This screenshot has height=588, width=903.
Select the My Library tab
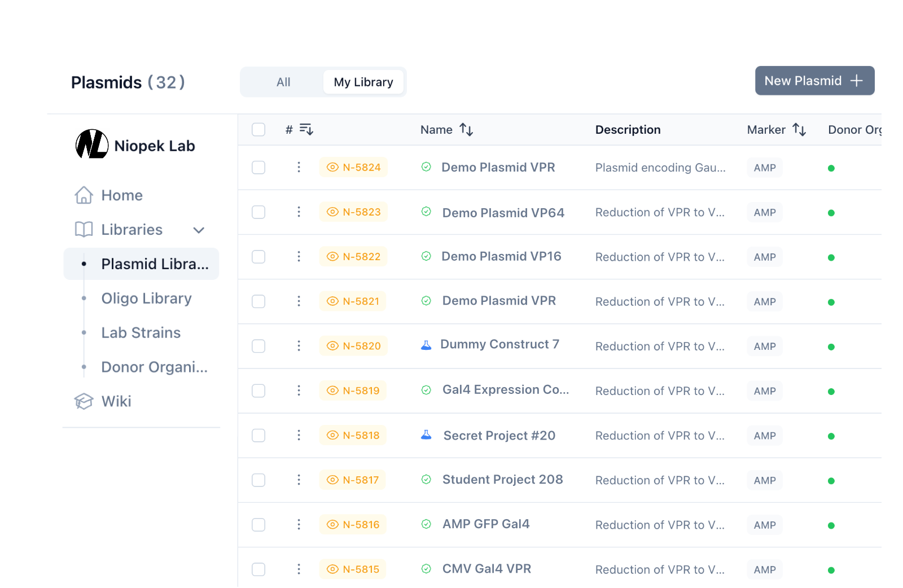point(363,82)
